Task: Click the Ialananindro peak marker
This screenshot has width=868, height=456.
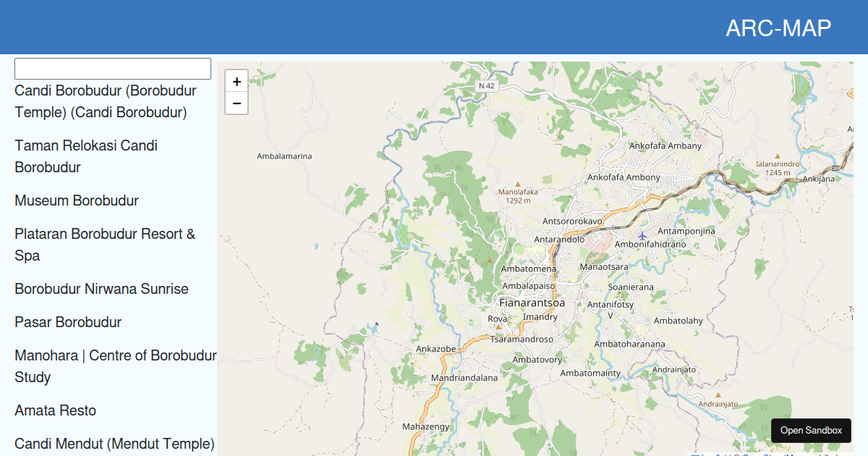Action: click(x=778, y=156)
